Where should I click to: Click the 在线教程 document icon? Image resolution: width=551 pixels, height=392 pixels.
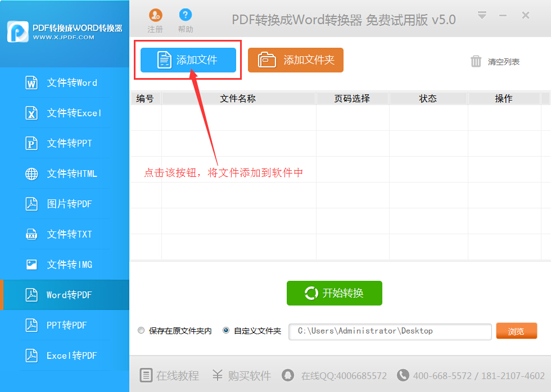[x=146, y=375]
